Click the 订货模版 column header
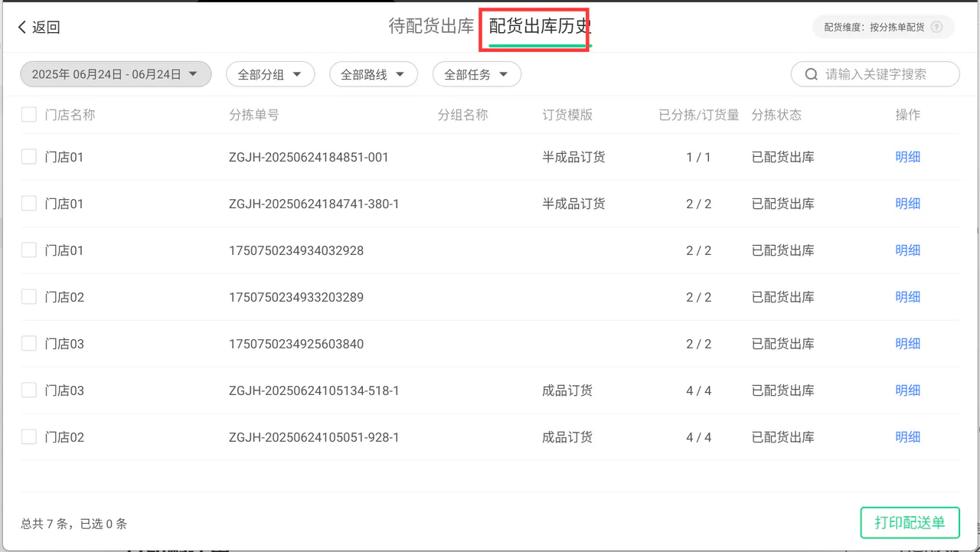Viewport: 980px width, 552px height. (567, 115)
